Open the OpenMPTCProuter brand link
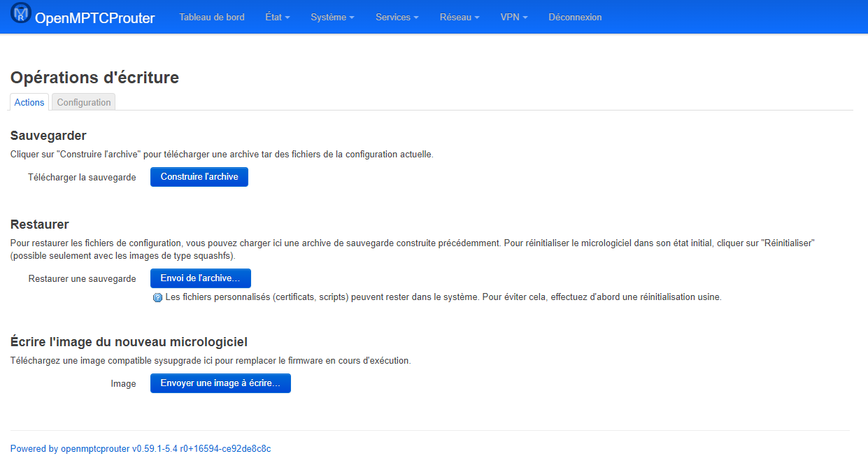The image size is (868, 463). tap(94, 17)
